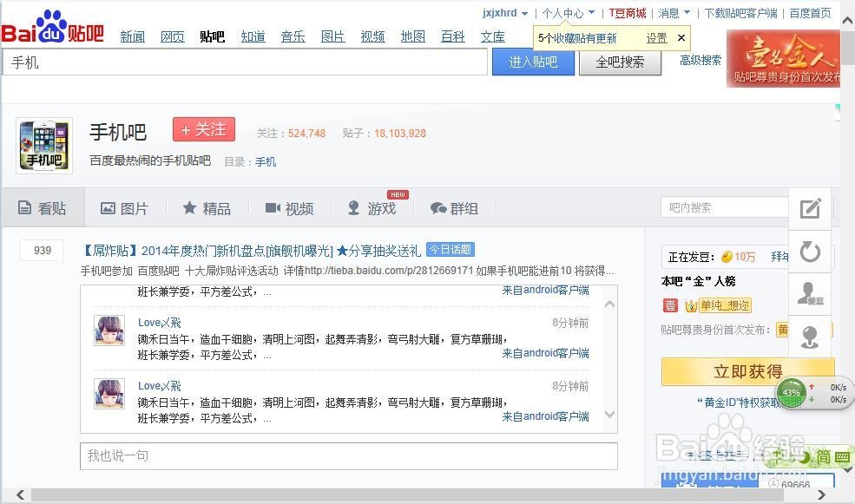Click the 立即获得 golden button

coord(747,371)
